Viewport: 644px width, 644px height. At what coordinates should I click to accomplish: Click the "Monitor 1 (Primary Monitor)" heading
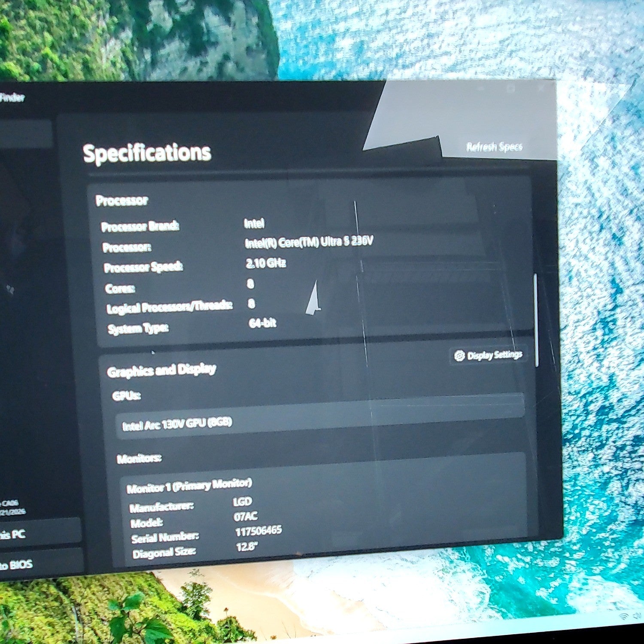click(x=189, y=485)
